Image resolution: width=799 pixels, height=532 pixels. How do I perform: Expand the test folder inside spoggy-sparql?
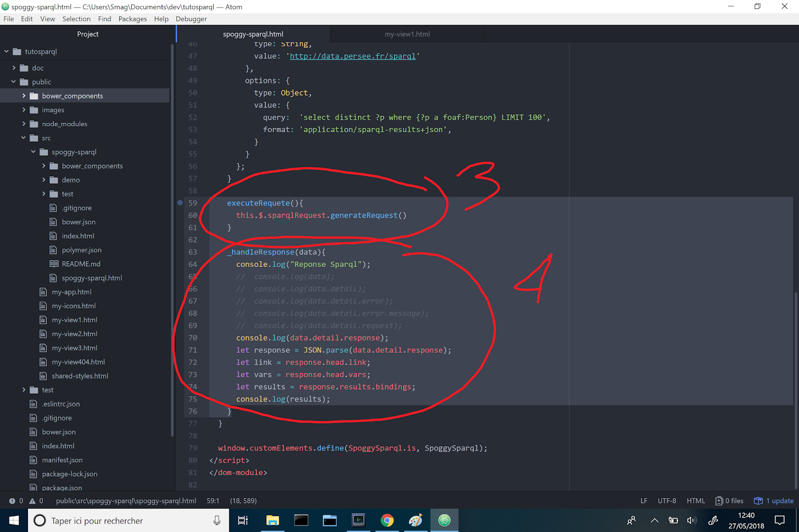(44, 194)
